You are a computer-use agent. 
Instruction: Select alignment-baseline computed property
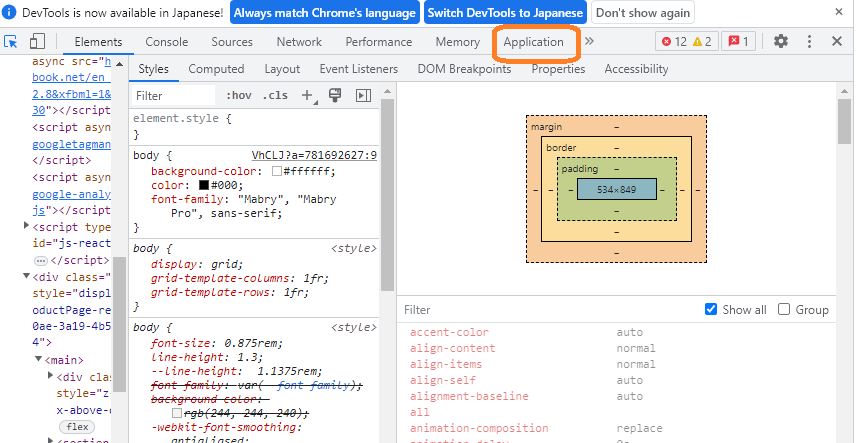469,396
